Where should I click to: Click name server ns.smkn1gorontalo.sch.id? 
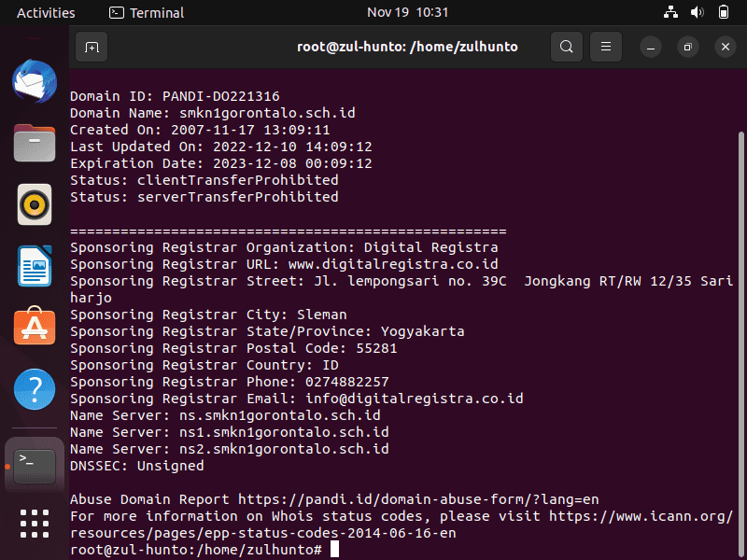coord(279,415)
